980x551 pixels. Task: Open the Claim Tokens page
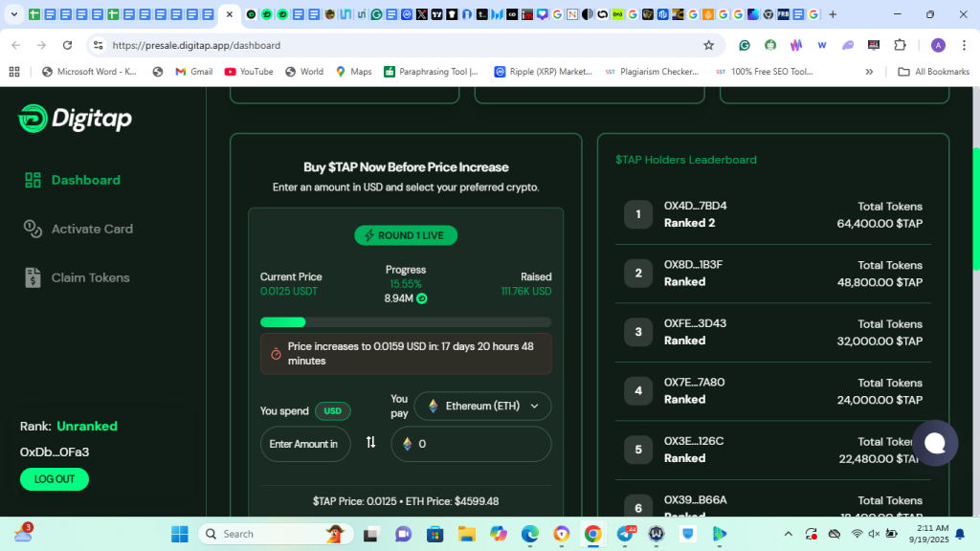(77, 277)
